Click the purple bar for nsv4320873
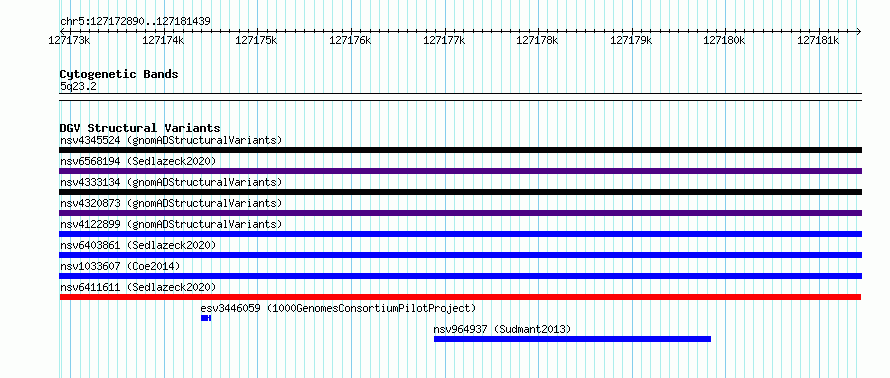Viewport: 890px width, 378px height. pyautogui.click(x=460, y=213)
